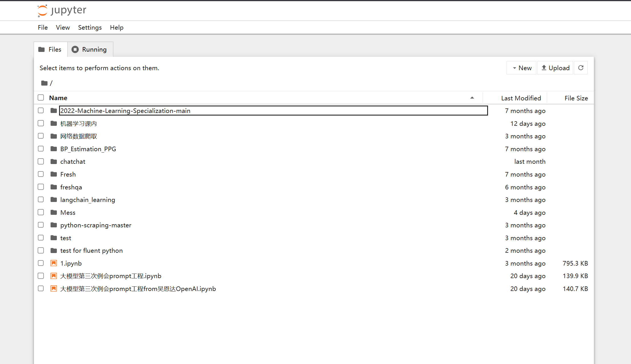Viewport: 631px width, 364px height.
Task: Click the folder icon beside chatchat
Action: click(54, 161)
